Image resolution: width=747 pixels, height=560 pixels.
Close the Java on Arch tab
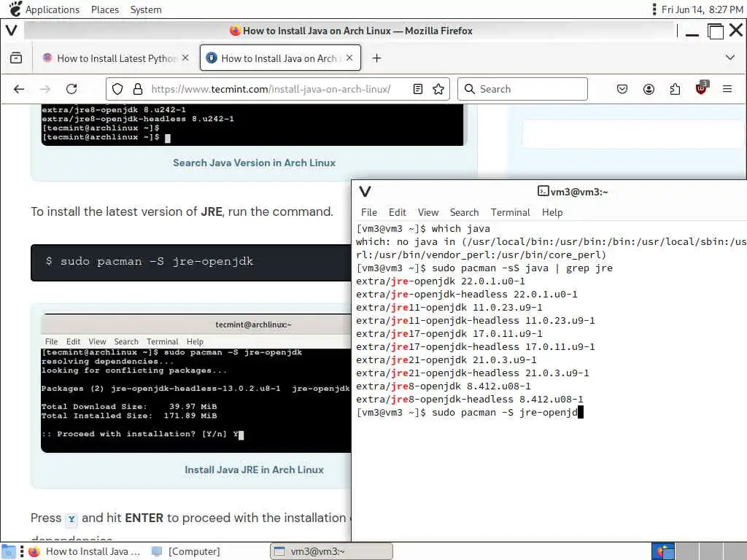click(349, 58)
